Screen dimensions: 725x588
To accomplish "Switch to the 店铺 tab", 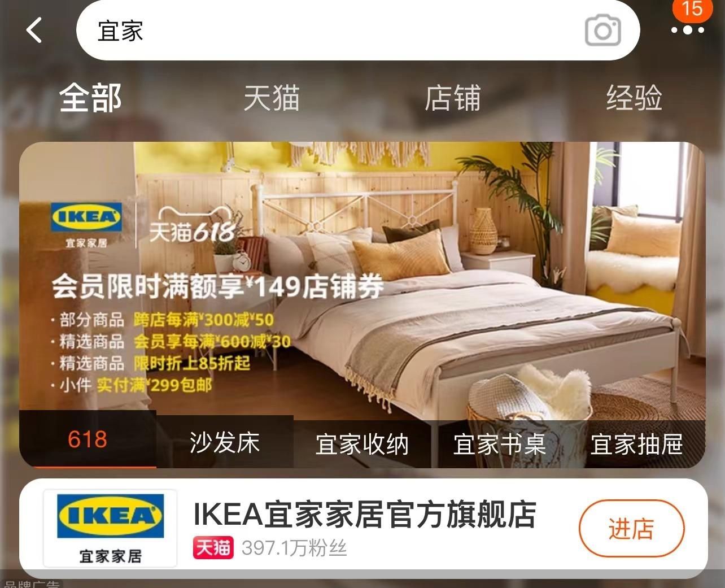I will (453, 98).
